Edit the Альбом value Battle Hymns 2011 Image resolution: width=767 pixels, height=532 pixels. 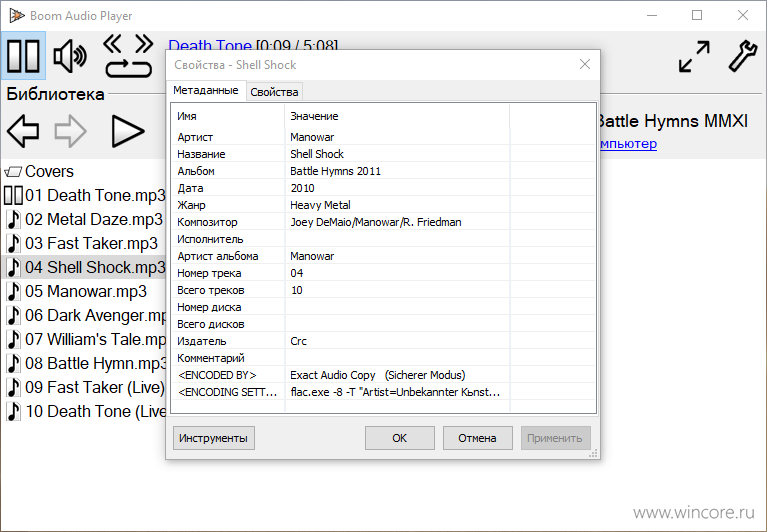335,171
